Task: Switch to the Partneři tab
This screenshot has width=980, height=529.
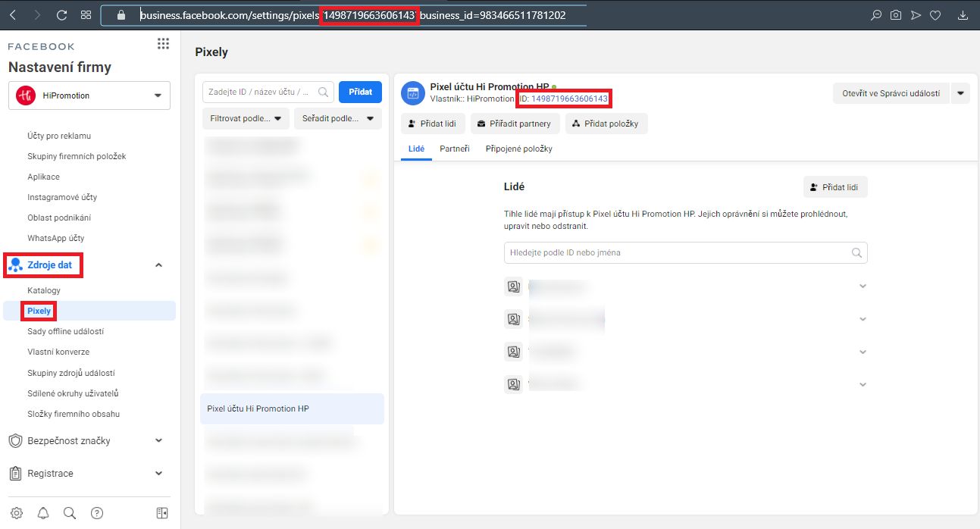Action: click(455, 149)
